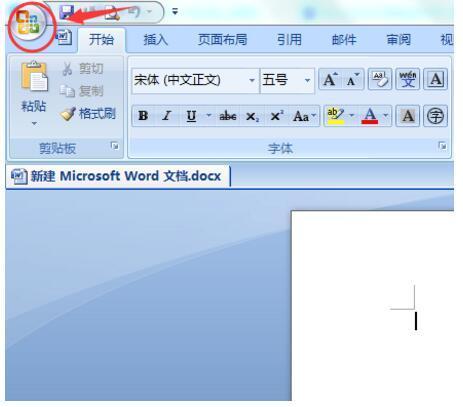Open the 字体 font dialog launcher

pos(443,146)
